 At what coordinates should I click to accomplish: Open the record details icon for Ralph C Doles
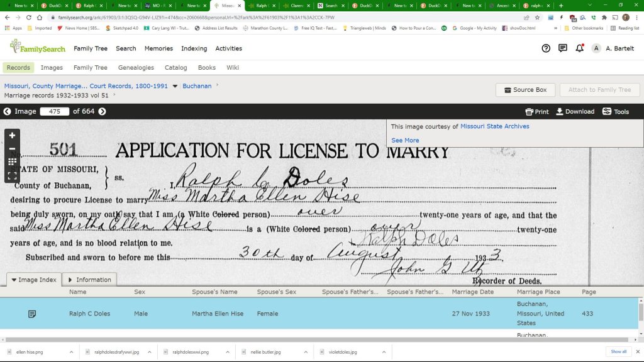(32, 314)
